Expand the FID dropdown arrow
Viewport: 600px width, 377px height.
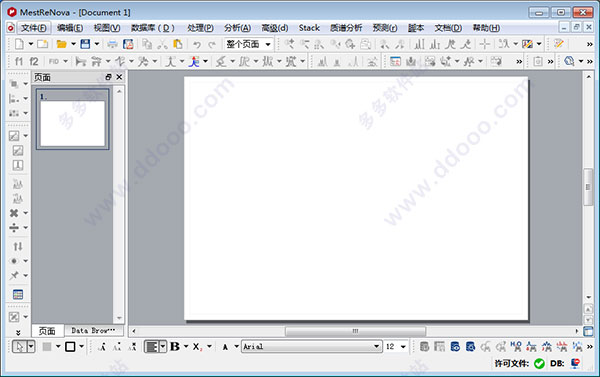(65, 61)
